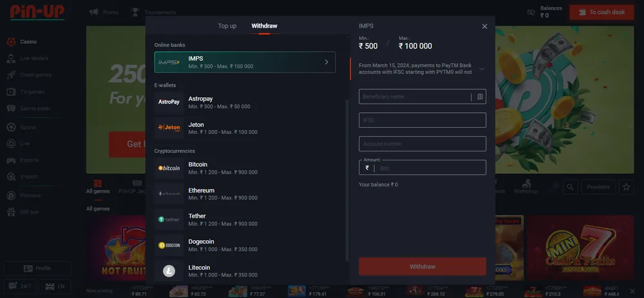Click the Amount input field

pyautogui.click(x=422, y=167)
